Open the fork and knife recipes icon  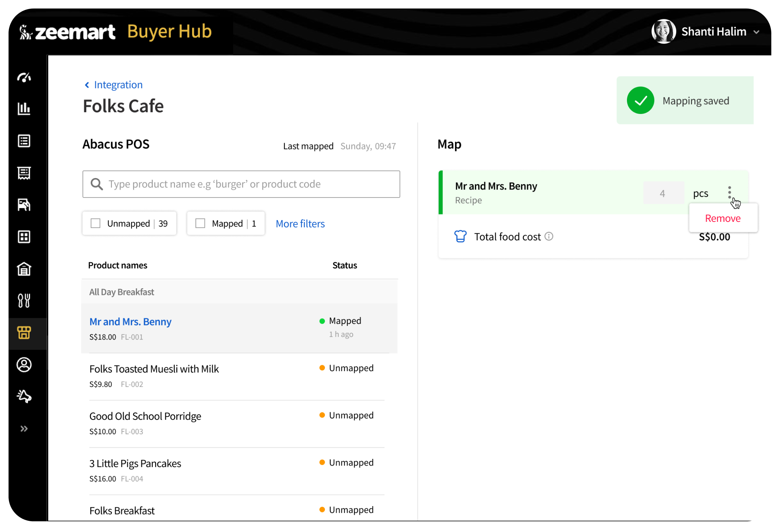[x=24, y=301]
